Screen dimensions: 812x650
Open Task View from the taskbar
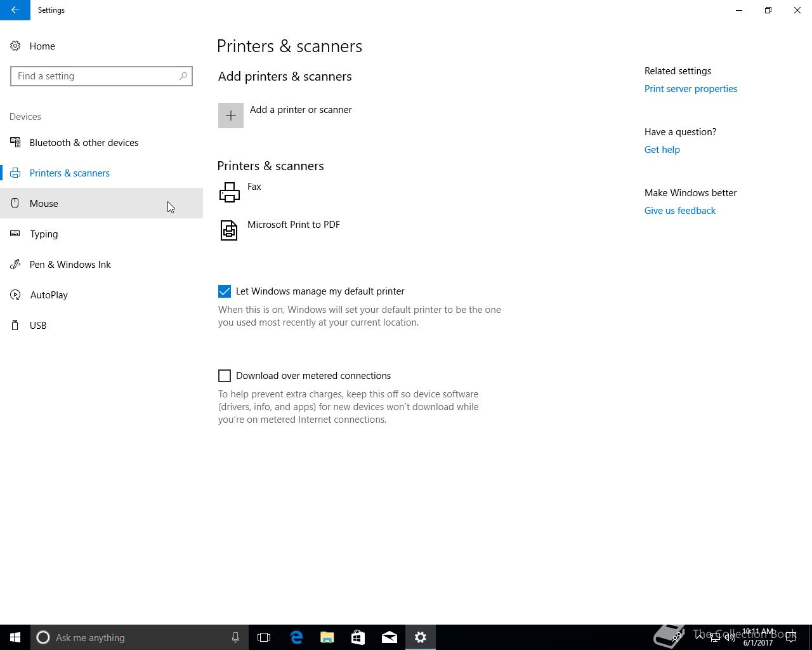coord(264,637)
